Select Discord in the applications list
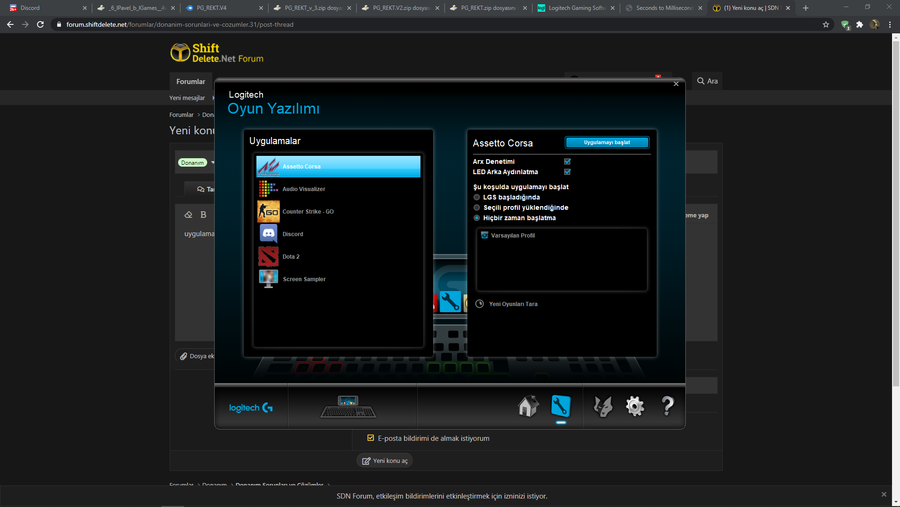The height and width of the screenshot is (507, 900). click(293, 234)
